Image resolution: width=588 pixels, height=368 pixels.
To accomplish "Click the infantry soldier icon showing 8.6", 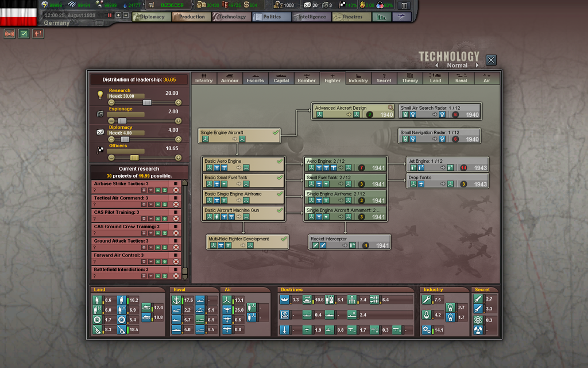I will coord(98,300).
